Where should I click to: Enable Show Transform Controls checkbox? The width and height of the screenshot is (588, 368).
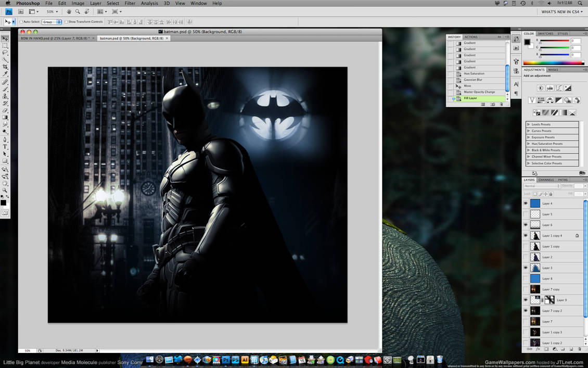tap(66, 22)
